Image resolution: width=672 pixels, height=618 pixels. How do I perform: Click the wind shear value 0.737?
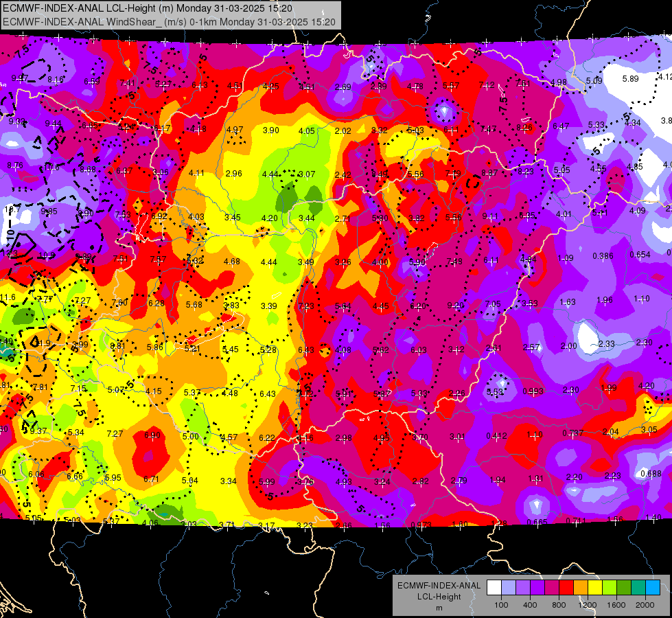[x=573, y=433]
